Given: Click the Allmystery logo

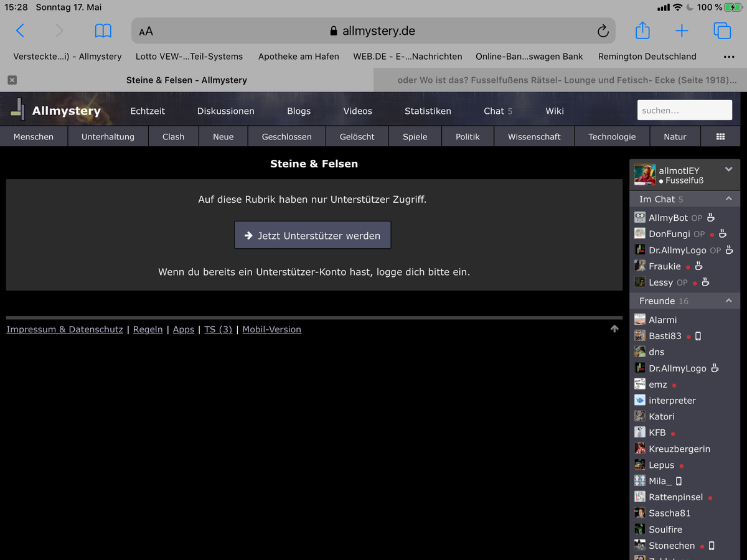Looking at the screenshot, I should coord(55,111).
